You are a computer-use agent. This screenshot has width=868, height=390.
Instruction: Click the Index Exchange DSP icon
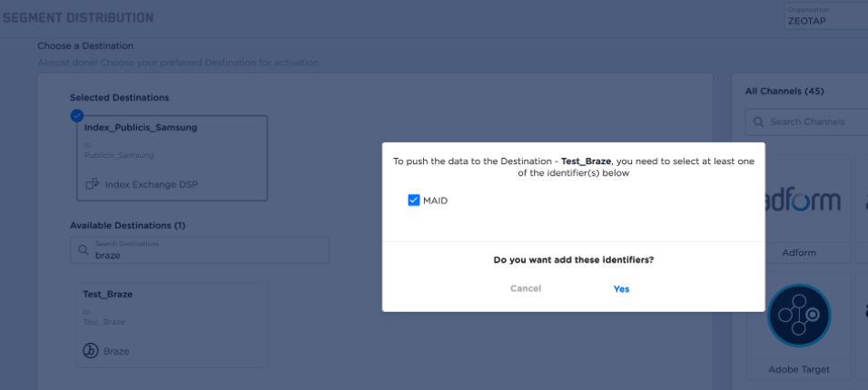coord(92,184)
